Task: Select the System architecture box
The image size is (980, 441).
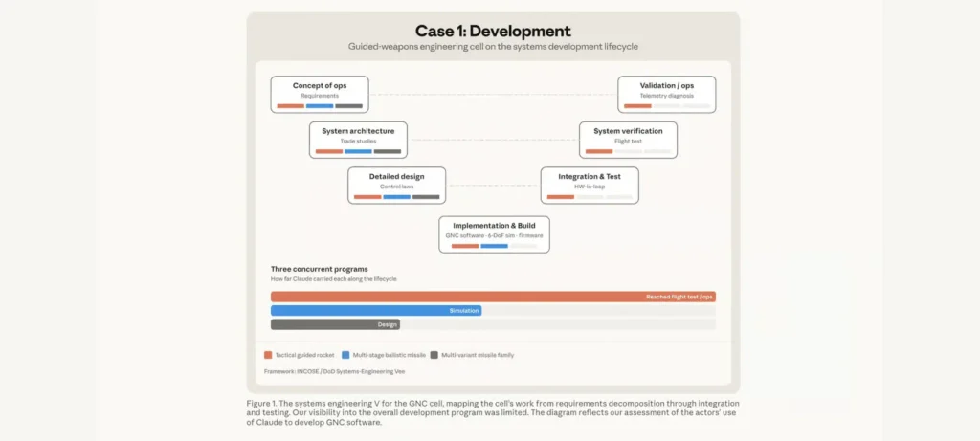Action: pyautogui.click(x=358, y=140)
